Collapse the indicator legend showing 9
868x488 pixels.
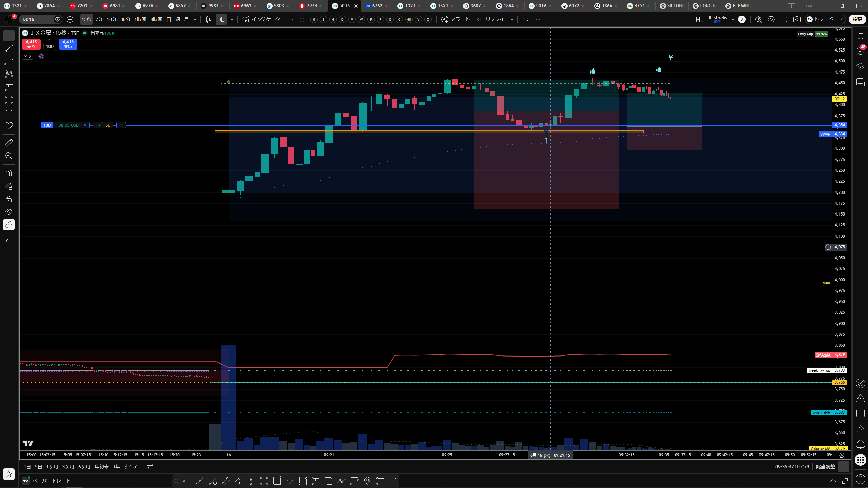[x=28, y=56]
